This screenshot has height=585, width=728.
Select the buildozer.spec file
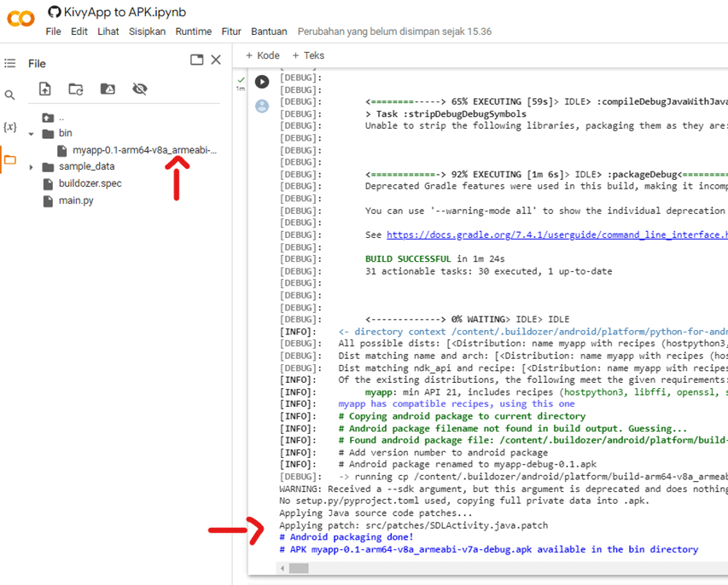pyautogui.click(x=90, y=183)
